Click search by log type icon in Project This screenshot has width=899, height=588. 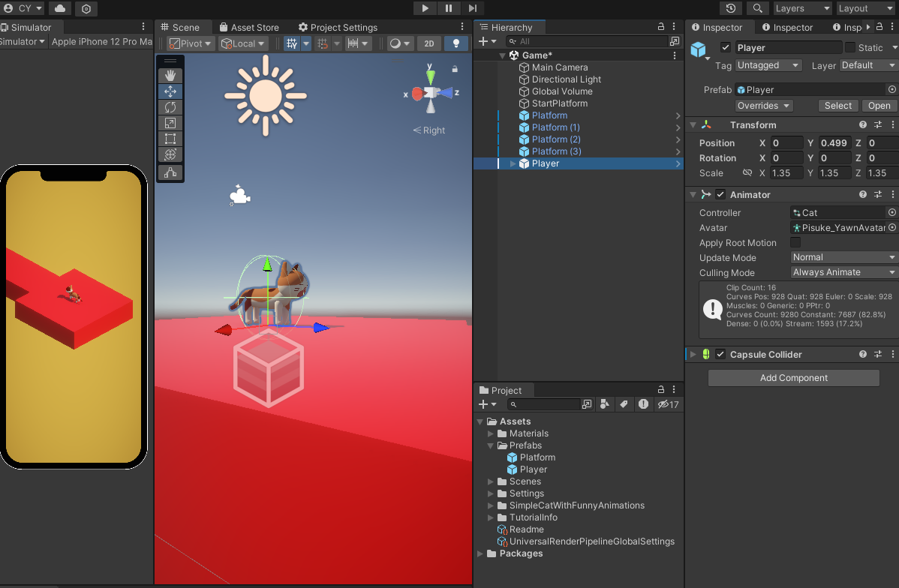point(643,404)
